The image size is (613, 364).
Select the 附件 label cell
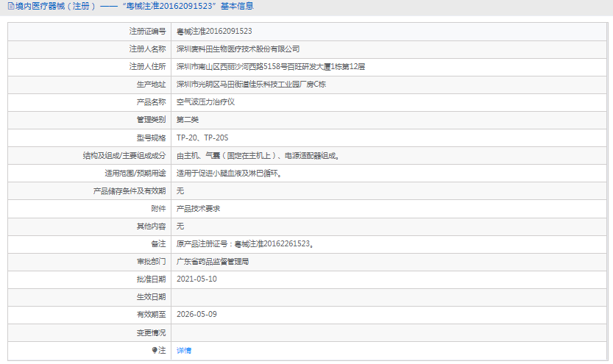90,209
